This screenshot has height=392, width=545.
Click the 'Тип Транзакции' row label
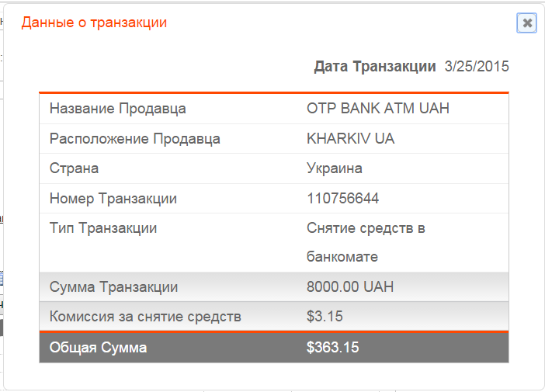pos(103,228)
